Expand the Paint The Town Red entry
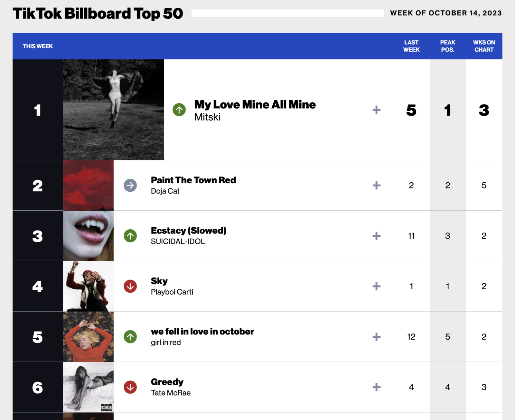 (376, 185)
